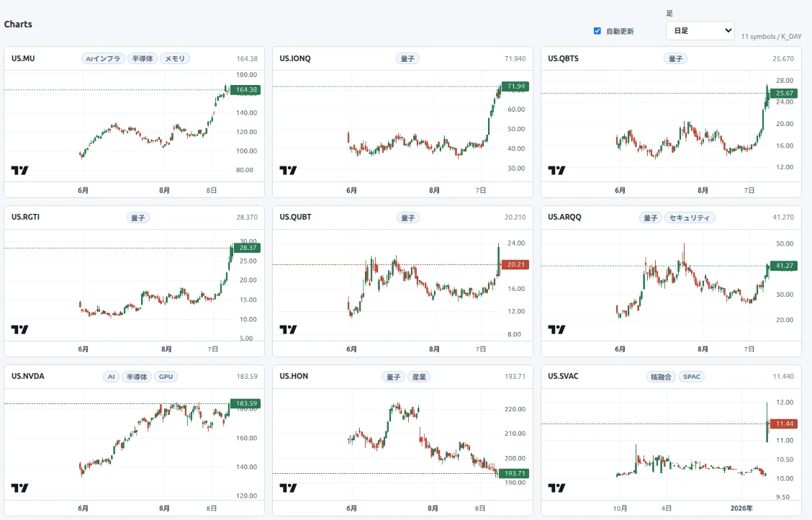Click TradingView logo in US.IONQ chart

click(288, 171)
